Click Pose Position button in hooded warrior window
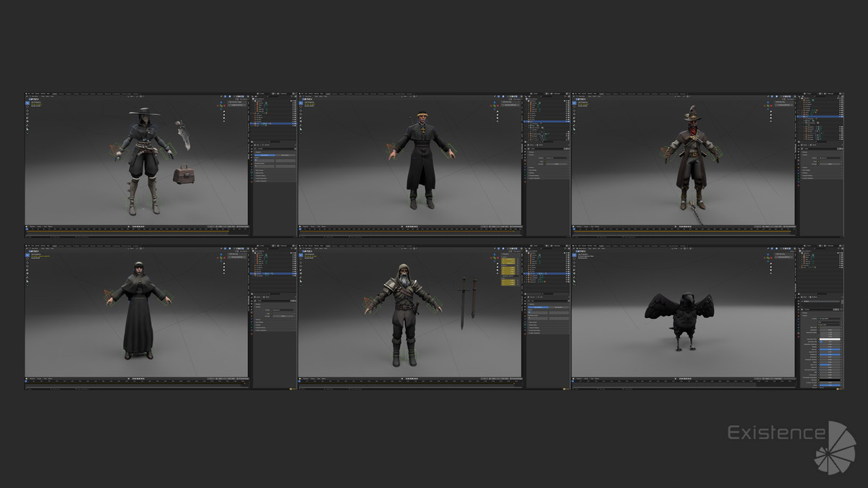Viewport: 868px width, 488px height. [x=538, y=307]
